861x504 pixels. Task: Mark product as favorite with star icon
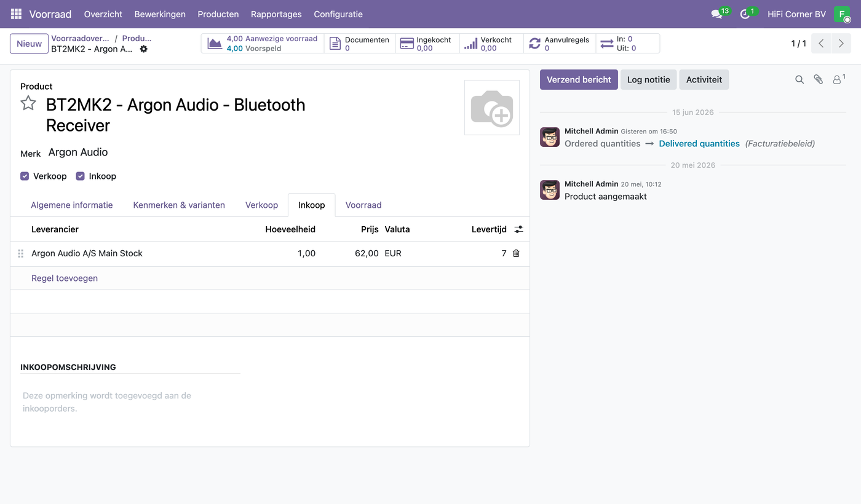click(x=28, y=103)
